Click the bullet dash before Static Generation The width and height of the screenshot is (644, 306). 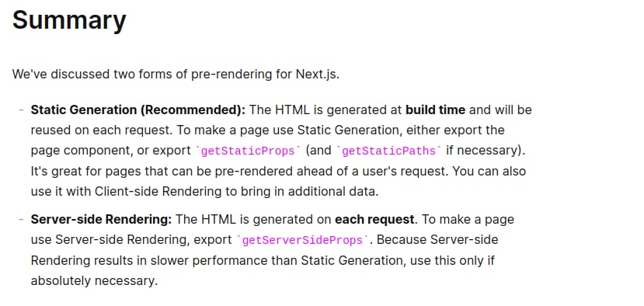coord(20,110)
